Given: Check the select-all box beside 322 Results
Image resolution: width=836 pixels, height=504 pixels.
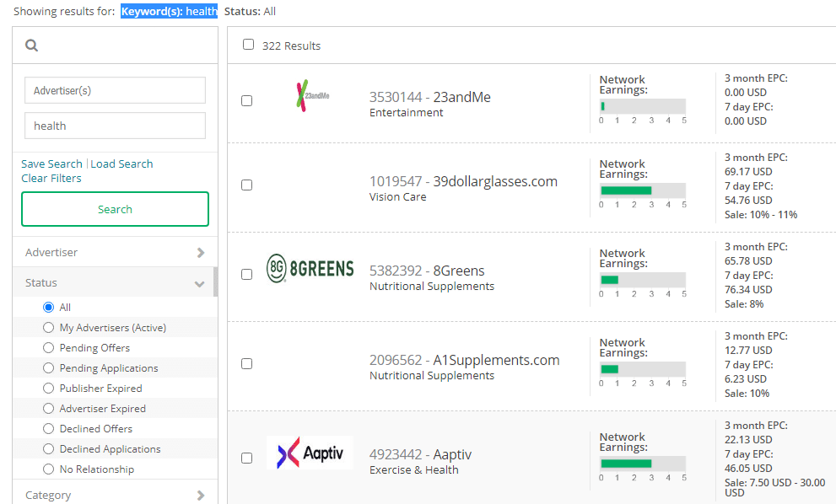Looking at the screenshot, I should pos(247,45).
